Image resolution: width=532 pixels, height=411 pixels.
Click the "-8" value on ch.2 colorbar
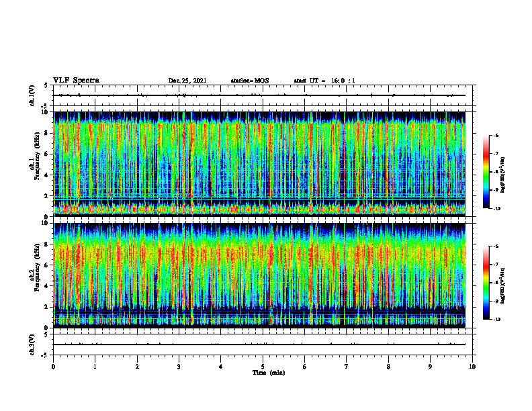496,283
